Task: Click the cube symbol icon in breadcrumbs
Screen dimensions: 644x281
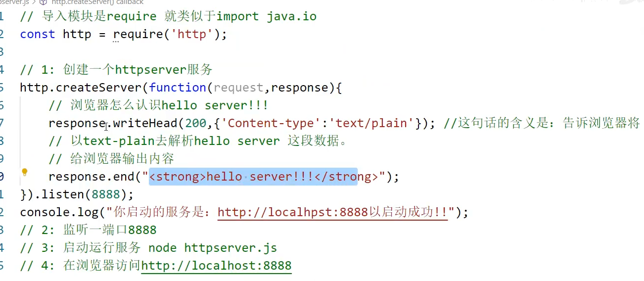Action: point(44,2)
